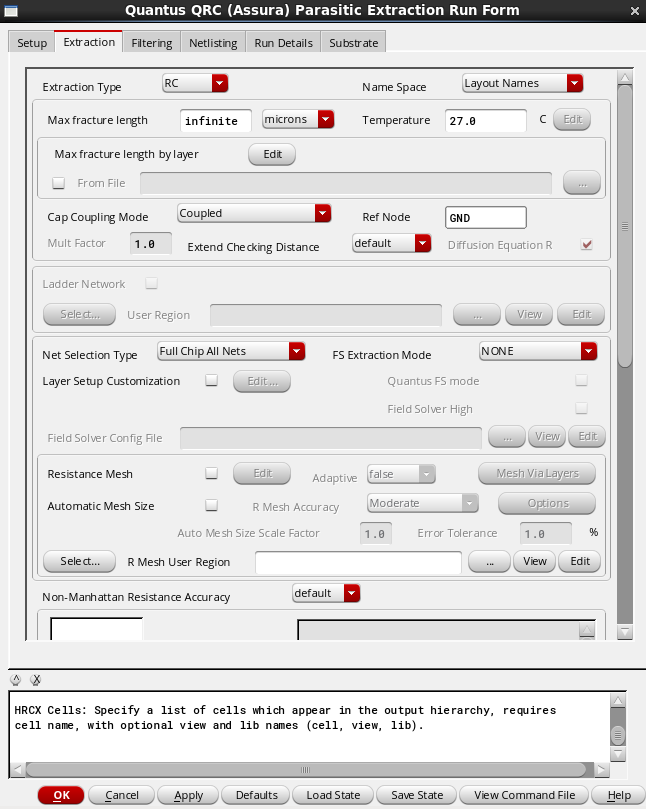
Task: Close the Parasitic Extraction Run Form window
Action: tap(635, 11)
